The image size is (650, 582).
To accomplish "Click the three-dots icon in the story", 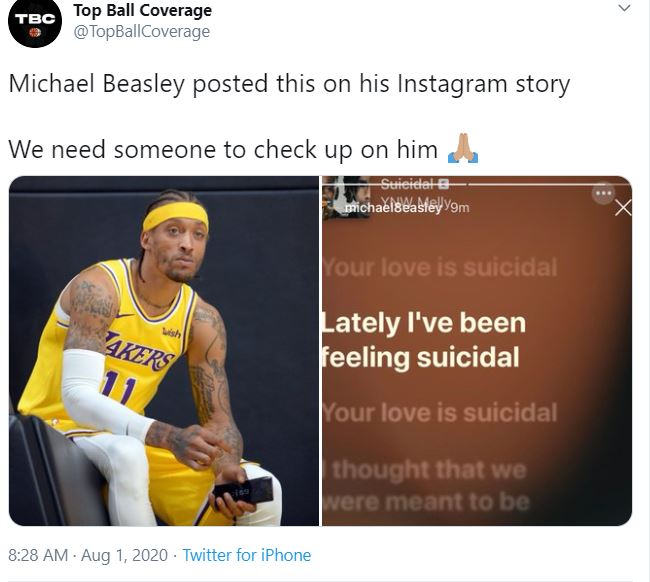I will coord(603,193).
